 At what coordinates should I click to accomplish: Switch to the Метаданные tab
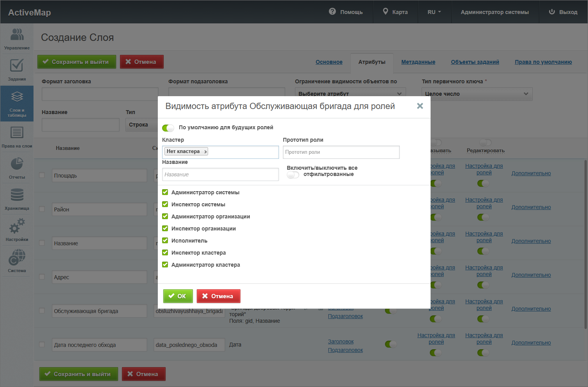tap(418, 62)
